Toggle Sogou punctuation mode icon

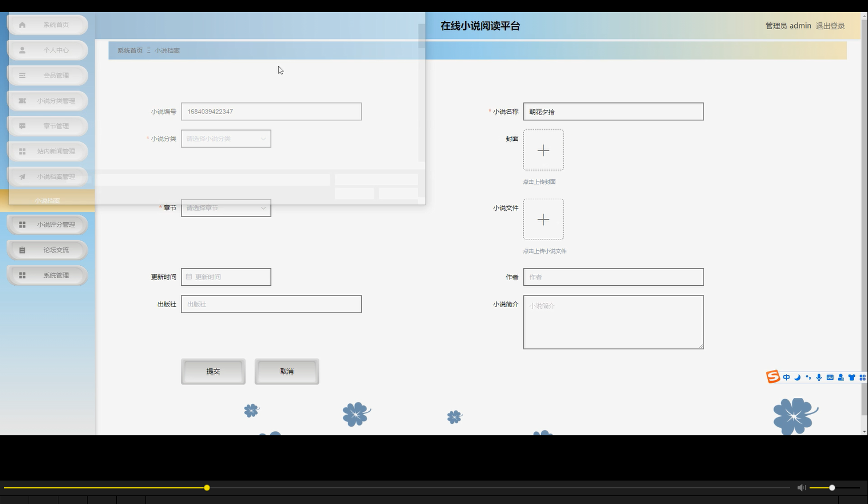click(x=808, y=377)
